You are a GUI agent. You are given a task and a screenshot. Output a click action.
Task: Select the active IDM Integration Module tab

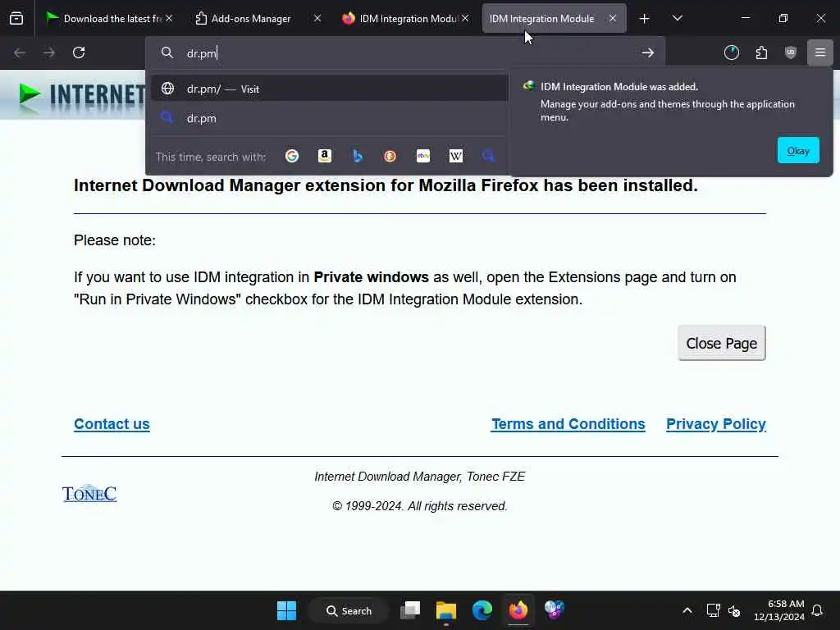[x=541, y=18]
